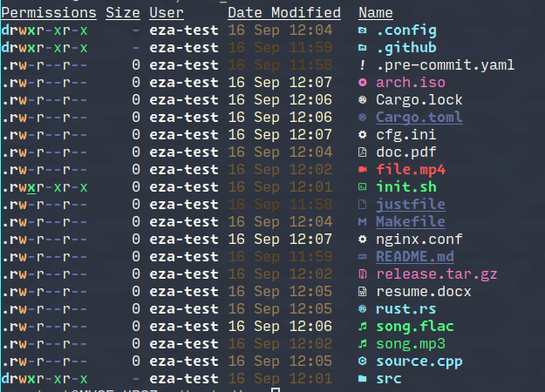
Task: Click the C++ icon beside source.cpp
Action: [363, 362]
